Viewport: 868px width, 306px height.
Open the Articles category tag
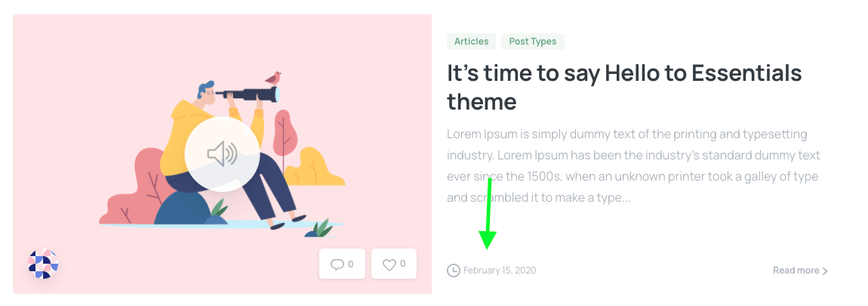pyautogui.click(x=471, y=42)
